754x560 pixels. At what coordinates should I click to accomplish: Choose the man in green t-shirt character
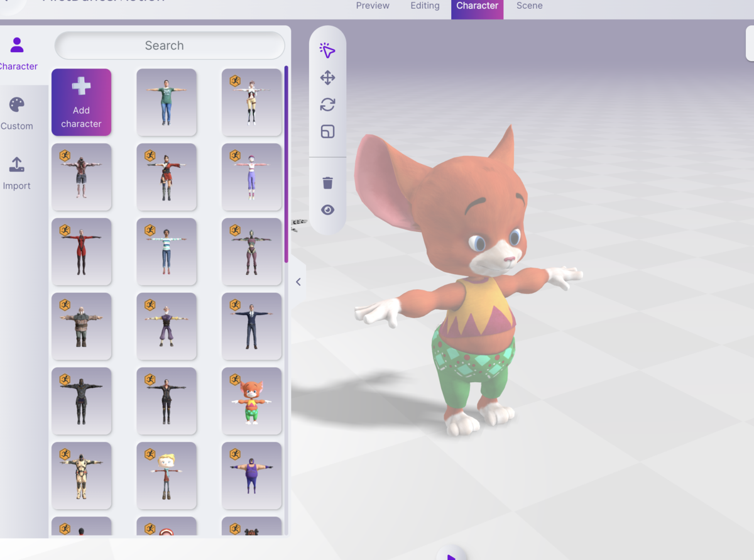click(167, 102)
